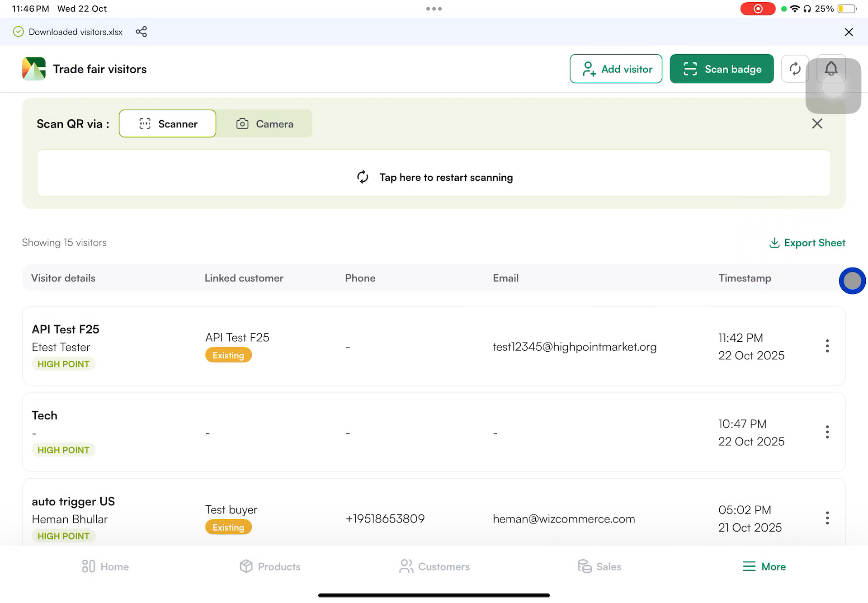The height and width of the screenshot is (603, 868).
Task: Switch QR scanning to Camera mode
Action: pyautogui.click(x=264, y=123)
